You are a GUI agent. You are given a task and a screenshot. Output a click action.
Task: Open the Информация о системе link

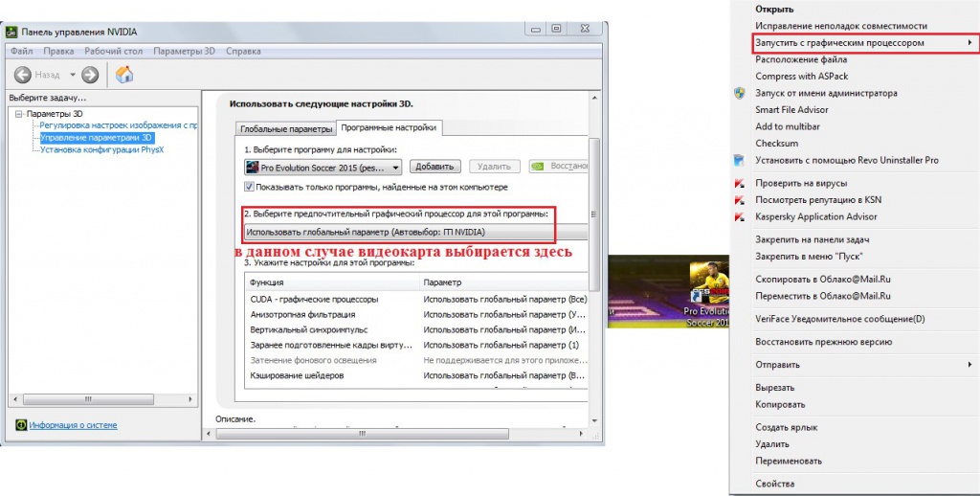pos(73,425)
